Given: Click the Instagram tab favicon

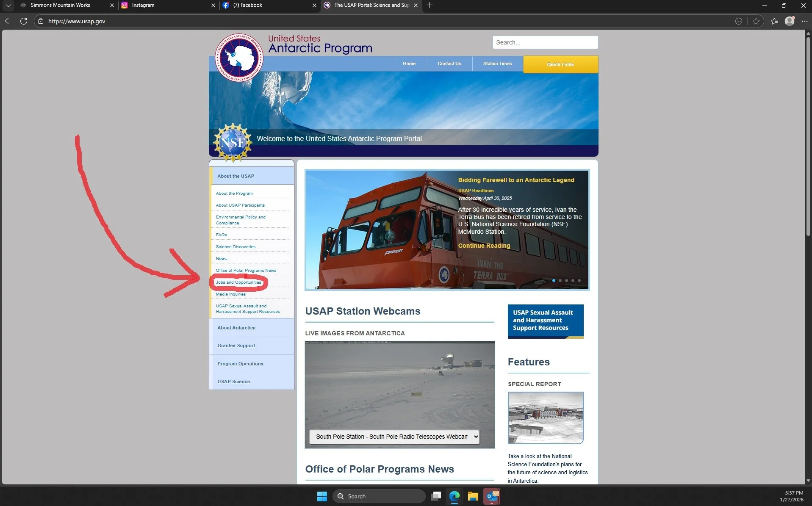Looking at the screenshot, I should pos(125,5).
